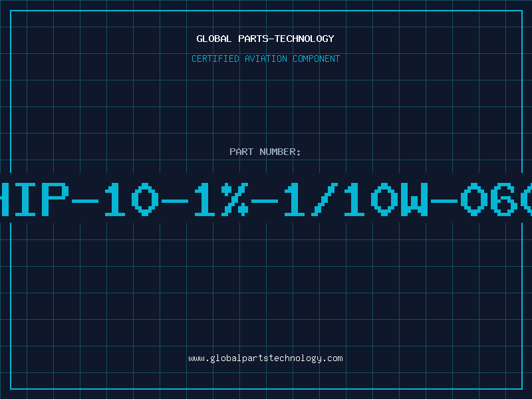This screenshot has height=399, width=532.
Task: Click the CERTIFIED AVIATION COMPONENT subtitle
Action: (x=265, y=59)
